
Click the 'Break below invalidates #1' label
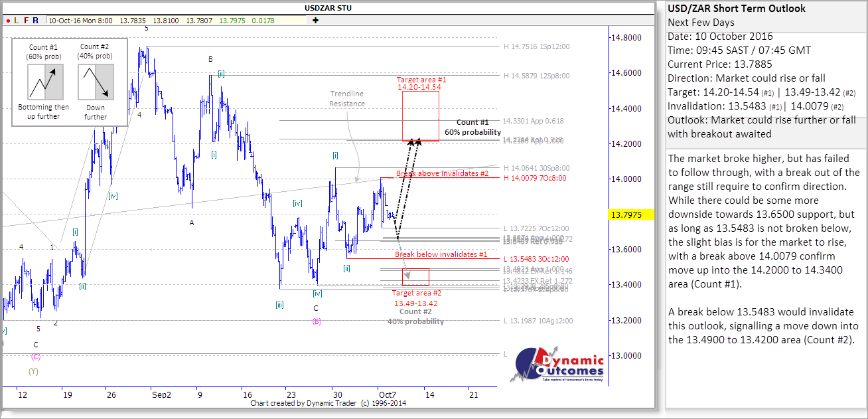(x=441, y=254)
